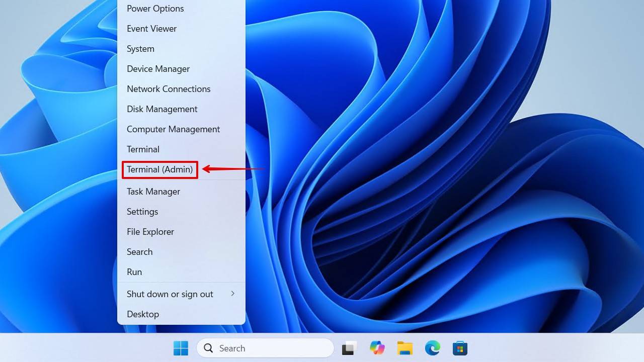This screenshot has width=644, height=362.
Task: Open File Explorer taskbar icon
Action: [405, 348]
